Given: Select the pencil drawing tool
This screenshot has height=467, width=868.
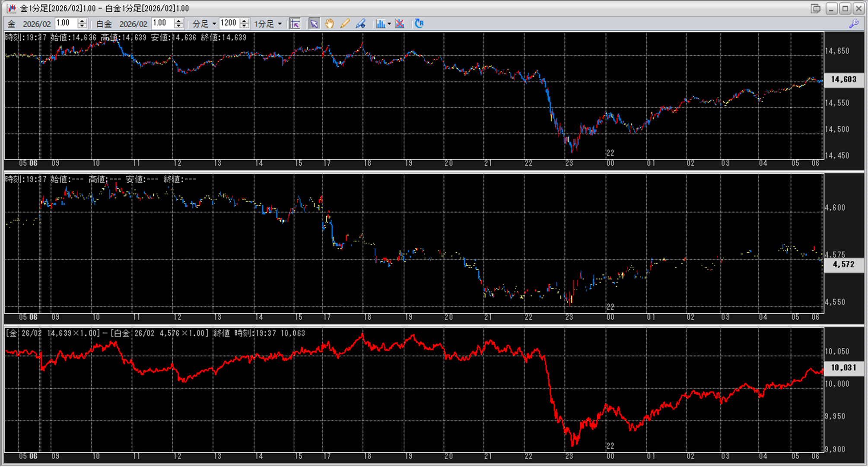Looking at the screenshot, I should pos(345,23).
